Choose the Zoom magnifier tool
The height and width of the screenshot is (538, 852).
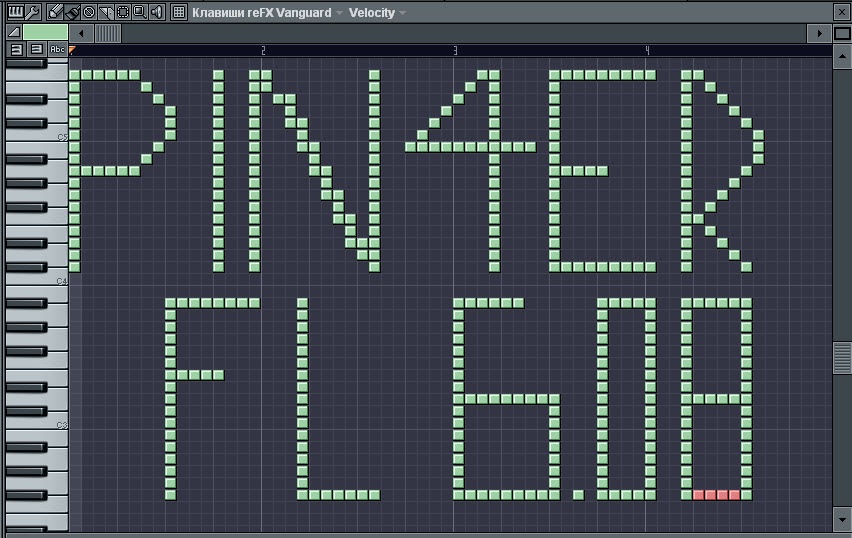140,12
